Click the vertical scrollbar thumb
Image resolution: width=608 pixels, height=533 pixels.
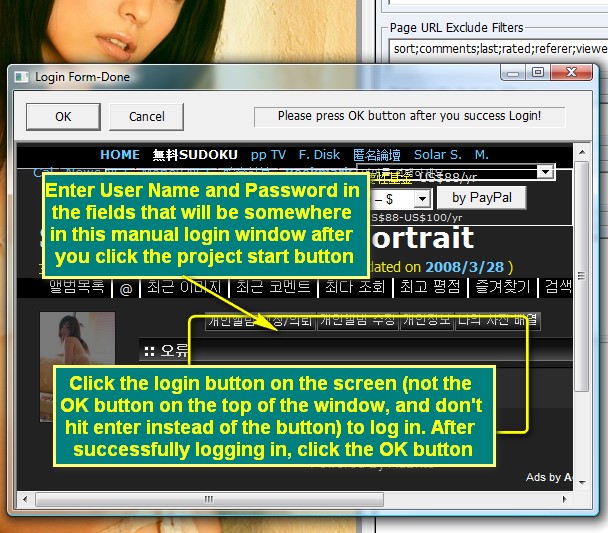click(x=582, y=276)
